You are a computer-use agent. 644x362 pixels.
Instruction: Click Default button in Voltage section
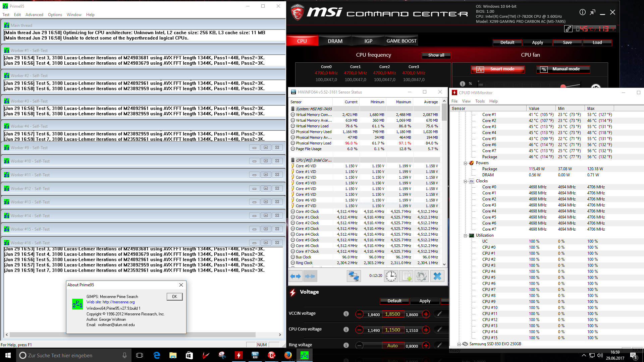394,301
